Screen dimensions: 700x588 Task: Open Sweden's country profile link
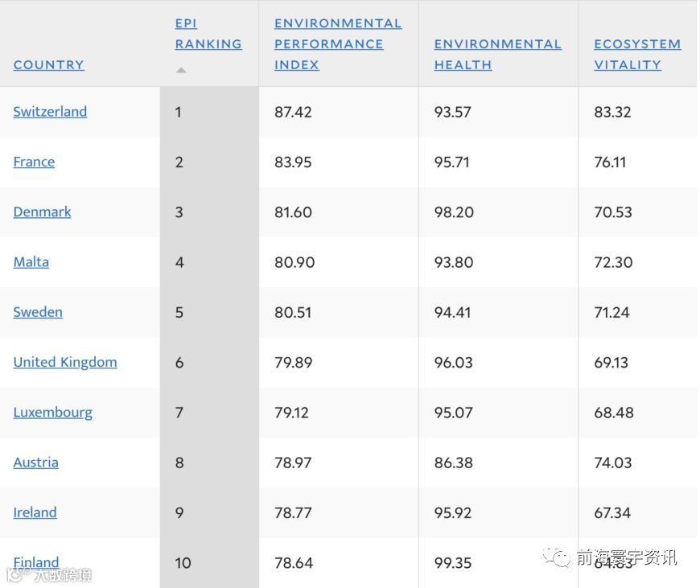point(38,312)
